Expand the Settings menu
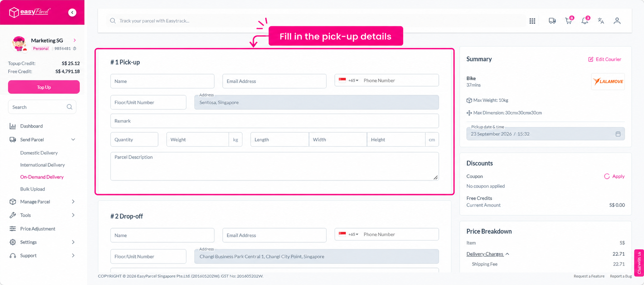This screenshot has width=644, height=285. click(73, 242)
